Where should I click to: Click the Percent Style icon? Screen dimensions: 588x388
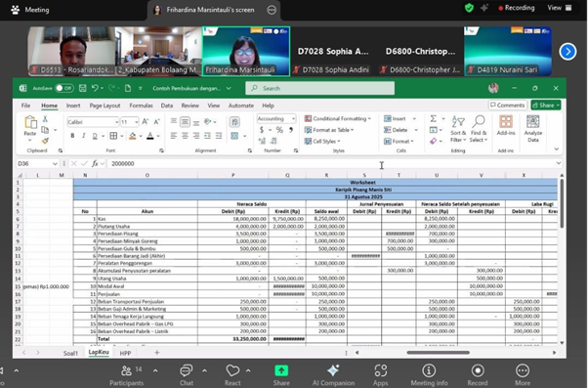[x=279, y=130]
